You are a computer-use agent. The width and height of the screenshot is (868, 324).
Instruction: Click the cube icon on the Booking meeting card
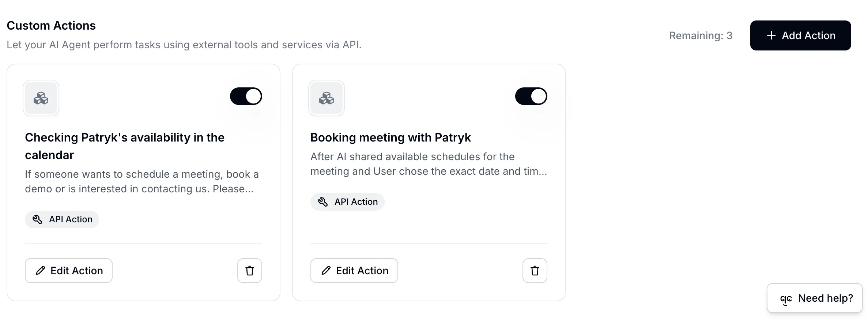pyautogui.click(x=326, y=98)
